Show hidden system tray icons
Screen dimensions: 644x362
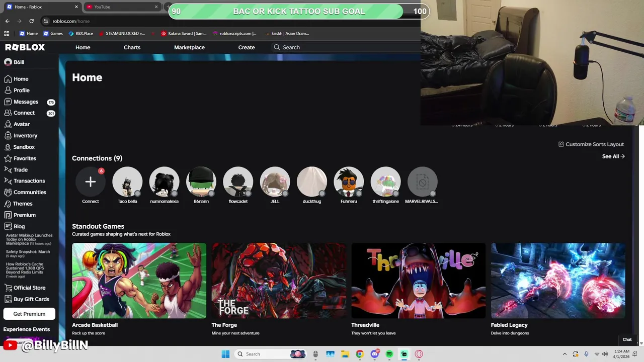pos(565,354)
